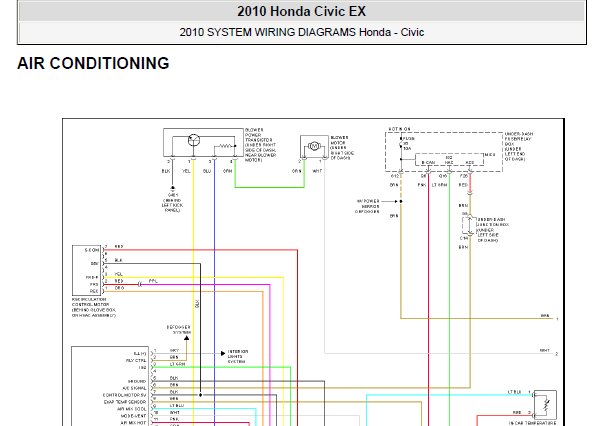
Task: Click the in-car temperature sensor symbol
Action: coord(546,405)
